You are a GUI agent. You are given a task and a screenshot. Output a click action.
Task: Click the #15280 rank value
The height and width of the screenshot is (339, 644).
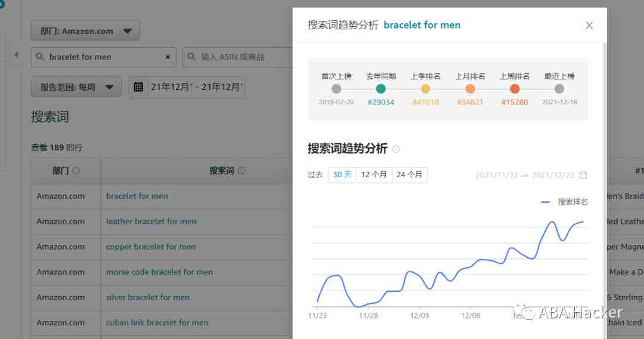[x=515, y=102]
